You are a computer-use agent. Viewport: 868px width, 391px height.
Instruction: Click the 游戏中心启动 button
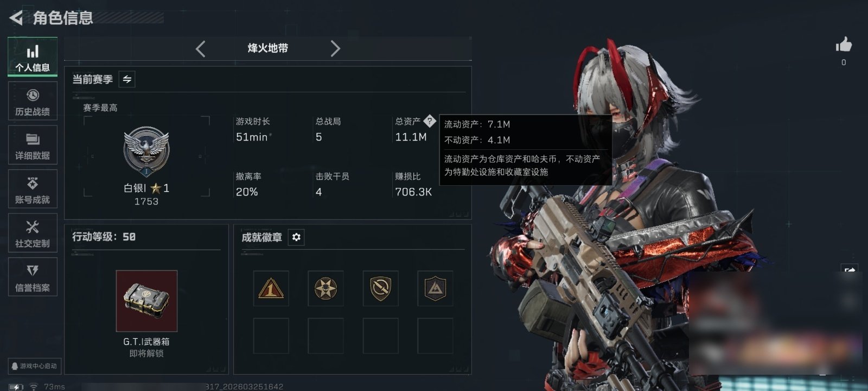(x=34, y=366)
